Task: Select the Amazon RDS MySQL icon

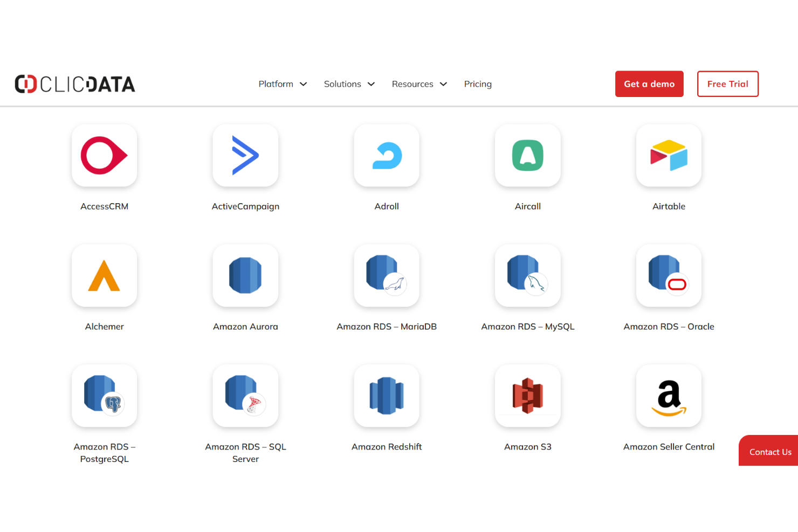Action: click(x=528, y=275)
